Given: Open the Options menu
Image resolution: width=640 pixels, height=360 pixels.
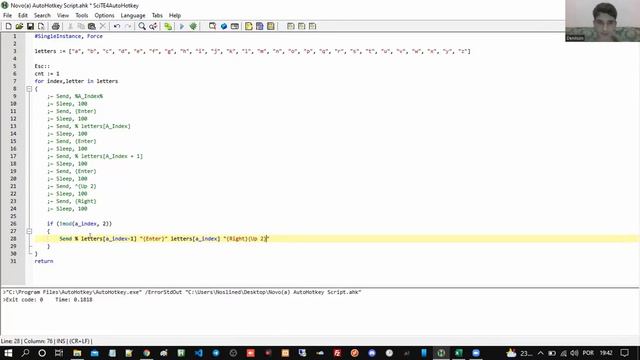Looking at the screenshot, I should tap(104, 16).
